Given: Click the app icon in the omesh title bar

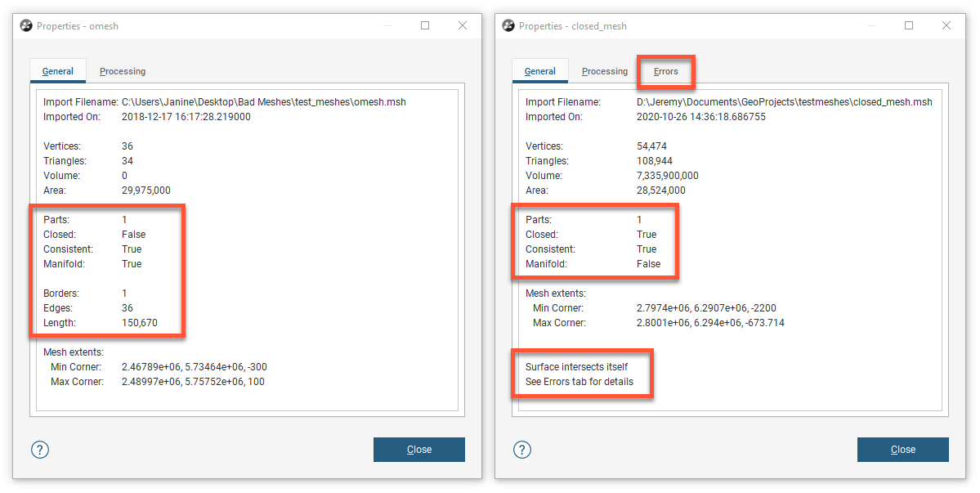Looking at the screenshot, I should click(x=26, y=26).
